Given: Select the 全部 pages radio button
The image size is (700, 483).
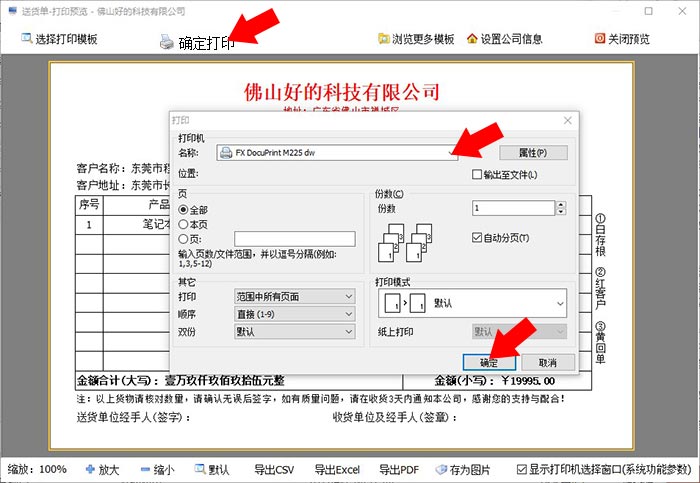Looking at the screenshot, I should pyautogui.click(x=183, y=209).
